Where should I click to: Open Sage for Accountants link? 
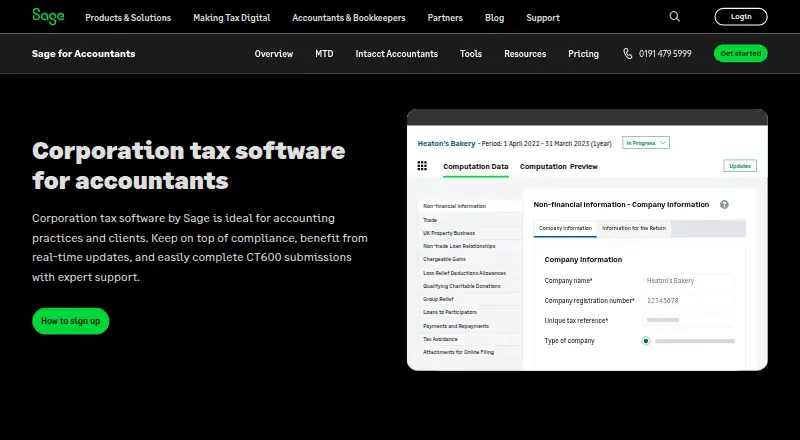[x=84, y=54]
